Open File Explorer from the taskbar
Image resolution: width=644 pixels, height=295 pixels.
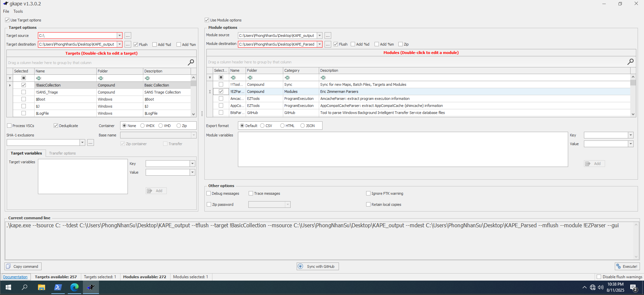pyautogui.click(x=41, y=287)
